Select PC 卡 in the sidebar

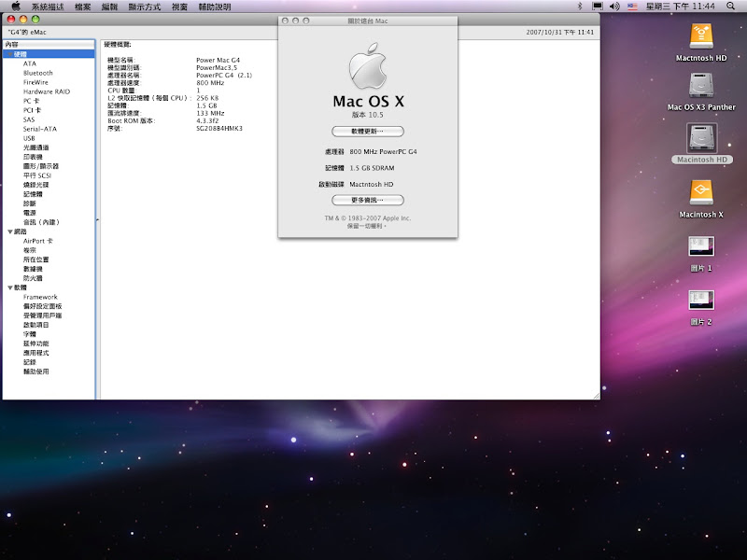pos(32,101)
